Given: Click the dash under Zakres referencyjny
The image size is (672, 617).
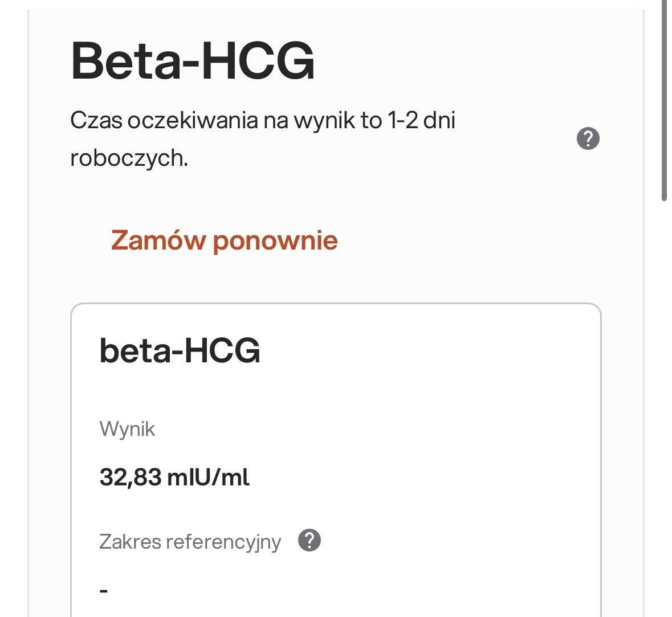Looking at the screenshot, I should (x=104, y=590).
